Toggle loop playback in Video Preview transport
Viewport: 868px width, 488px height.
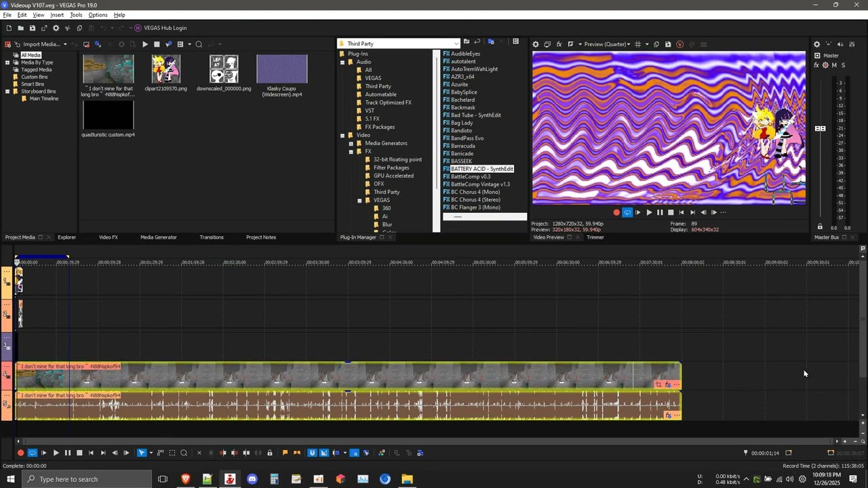click(x=627, y=212)
